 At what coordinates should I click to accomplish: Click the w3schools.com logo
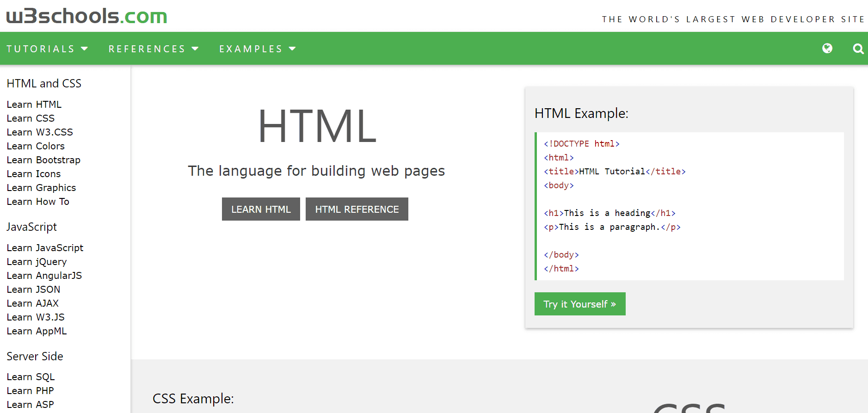pos(86,16)
